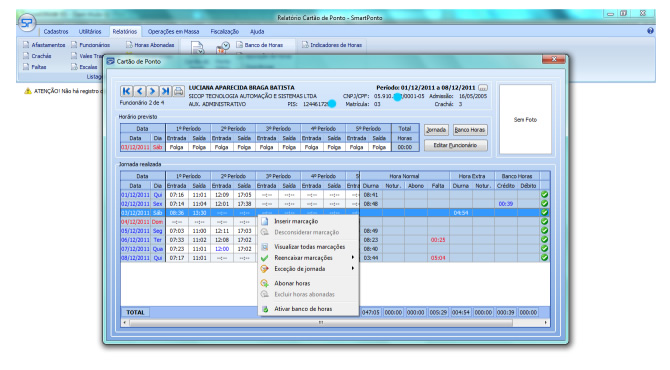Screen dimensions: 670x370
Task: Click the 00:25 Falta value
Action: pyautogui.click(x=438, y=240)
